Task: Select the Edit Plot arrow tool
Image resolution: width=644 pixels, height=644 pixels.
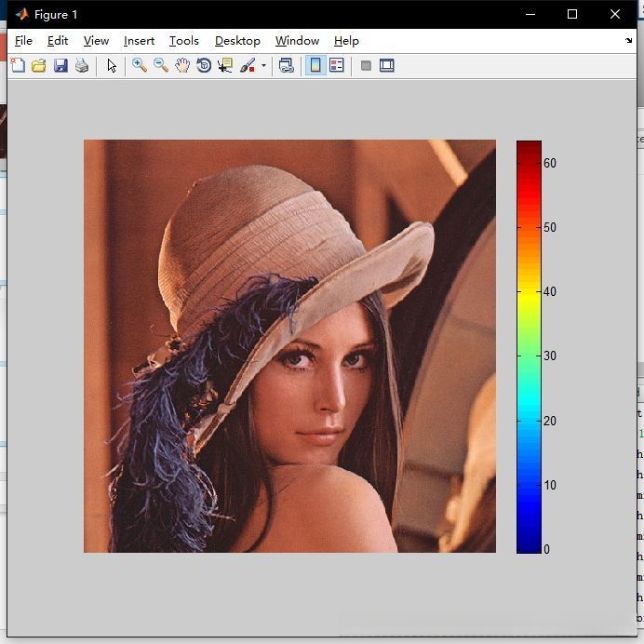Action: (112, 65)
